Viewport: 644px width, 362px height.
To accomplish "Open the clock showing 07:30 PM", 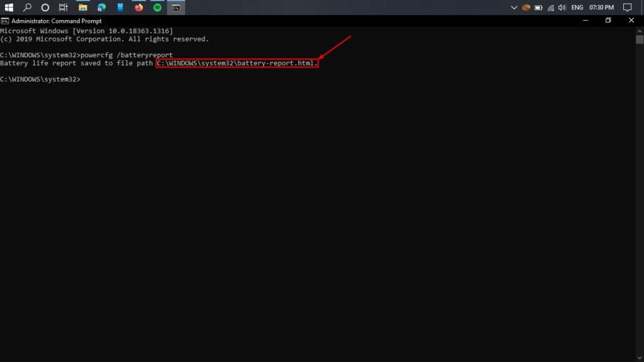I will click(x=601, y=8).
